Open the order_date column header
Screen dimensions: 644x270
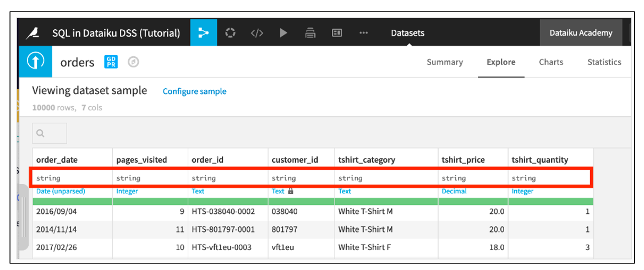click(x=57, y=160)
